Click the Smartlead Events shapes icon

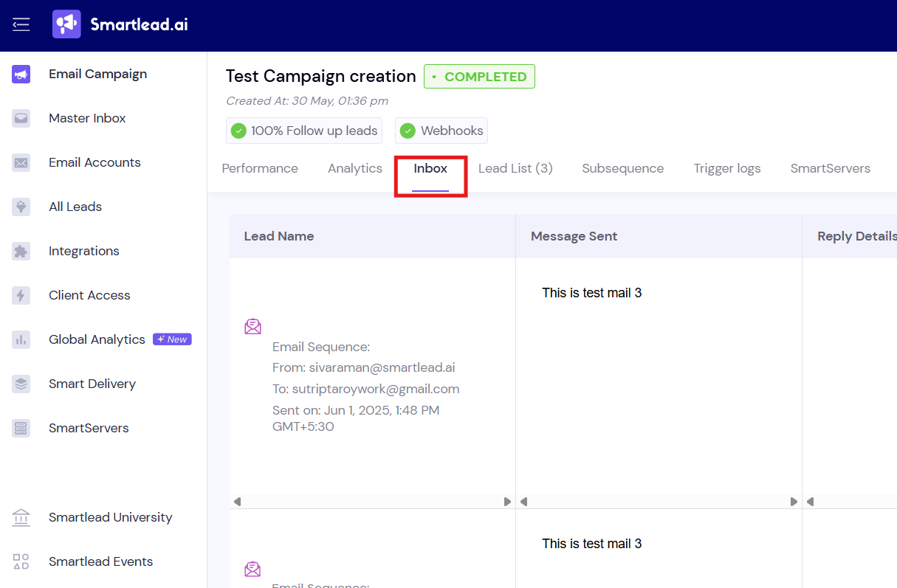(x=21, y=561)
